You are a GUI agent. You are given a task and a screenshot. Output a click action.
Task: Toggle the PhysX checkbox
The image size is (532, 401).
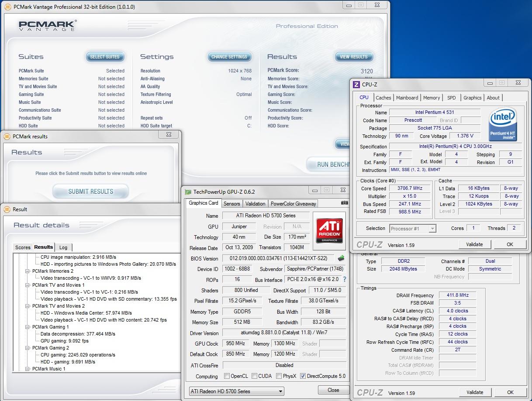[x=279, y=376]
